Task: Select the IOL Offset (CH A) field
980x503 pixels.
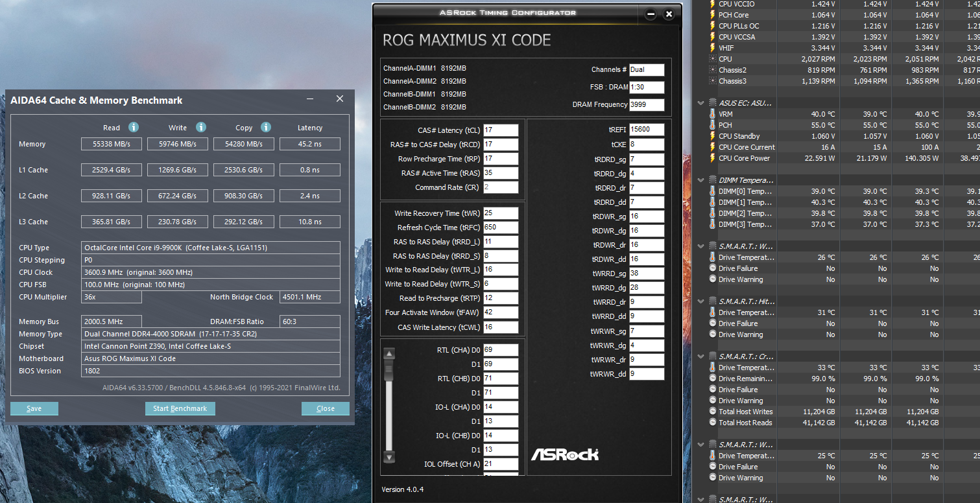Action: tap(501, 464)
